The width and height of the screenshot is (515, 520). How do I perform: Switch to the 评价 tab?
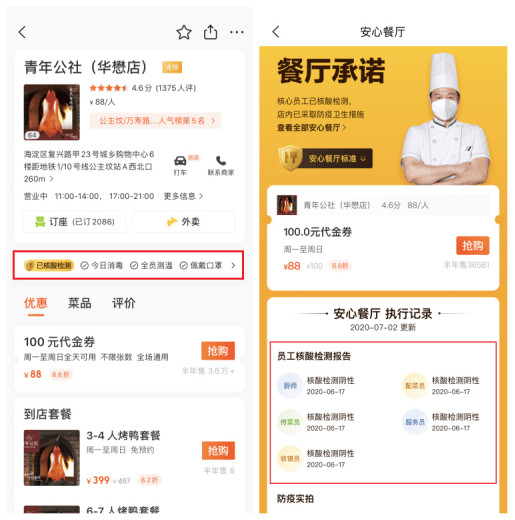click(x=124, y=303)
